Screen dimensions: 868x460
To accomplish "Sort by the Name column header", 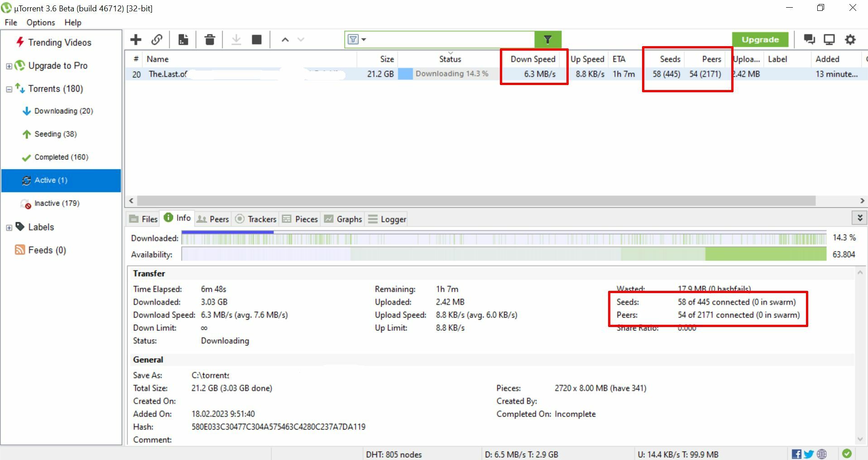I will (249, 59).
